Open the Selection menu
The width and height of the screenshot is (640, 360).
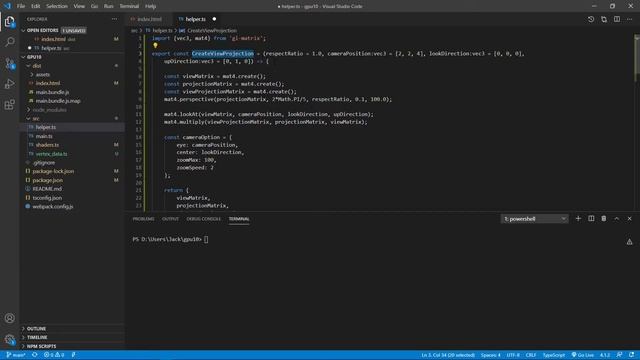pyautogui.click(x=57, y=6)
